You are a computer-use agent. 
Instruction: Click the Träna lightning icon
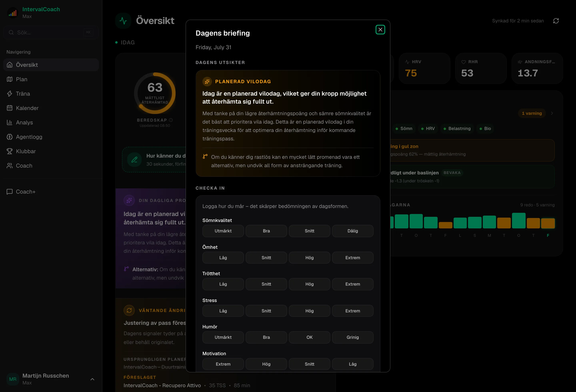coord(10,93)
